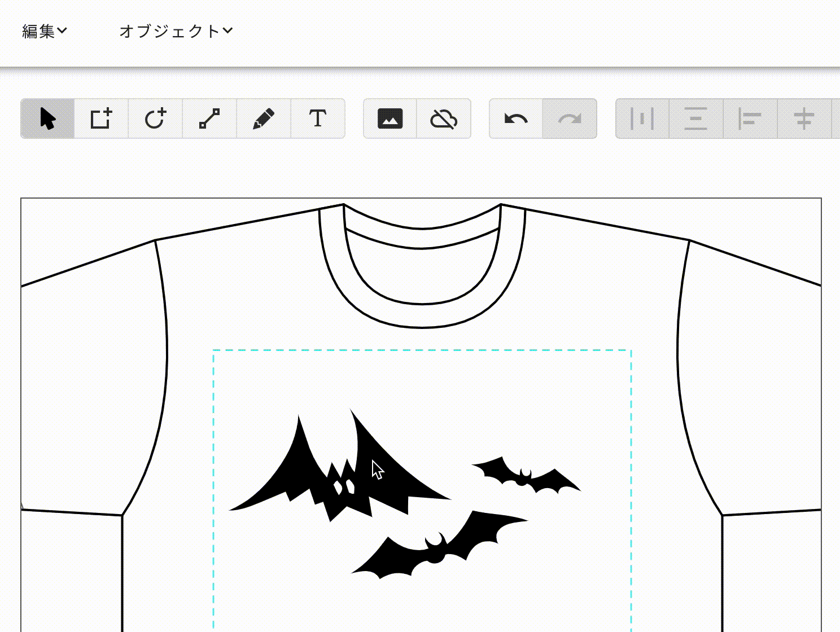Activate the line drawing tool

(209, 118)
